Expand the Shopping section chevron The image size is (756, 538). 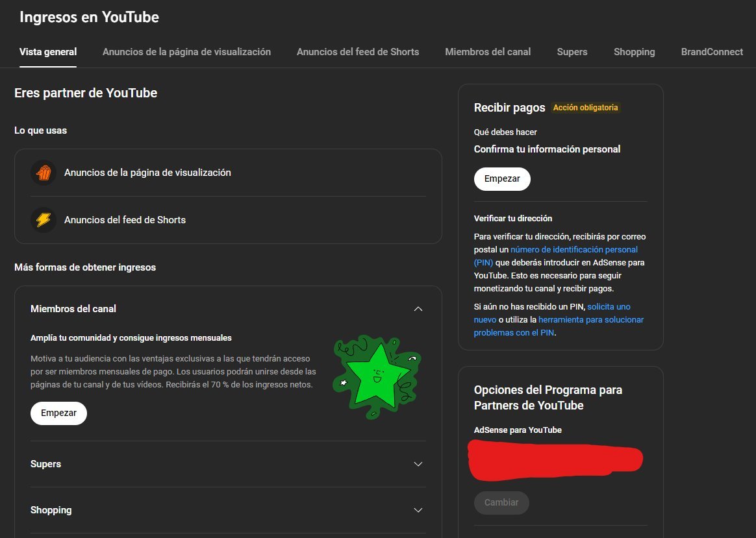418,510
